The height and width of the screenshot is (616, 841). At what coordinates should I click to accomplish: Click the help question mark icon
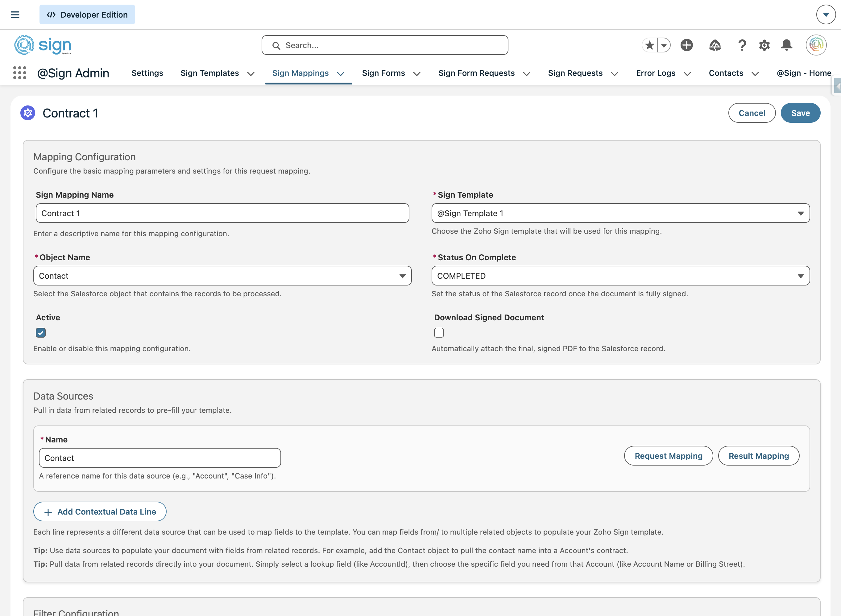[x=742, y=45]
